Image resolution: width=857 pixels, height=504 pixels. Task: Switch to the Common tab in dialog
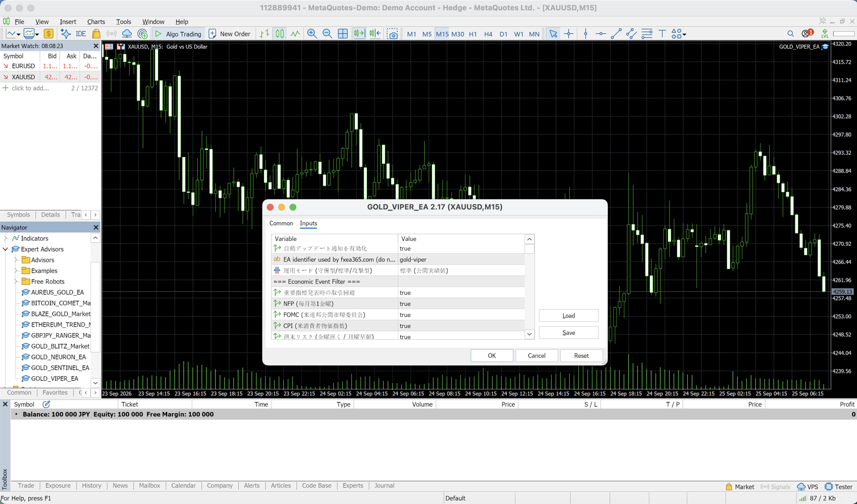point(281,223)
